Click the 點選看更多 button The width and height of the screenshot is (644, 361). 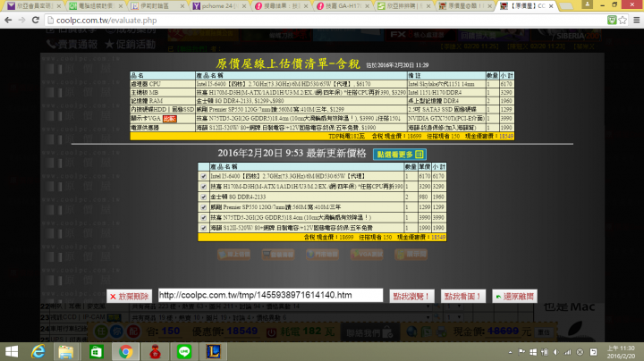[400, 155]
